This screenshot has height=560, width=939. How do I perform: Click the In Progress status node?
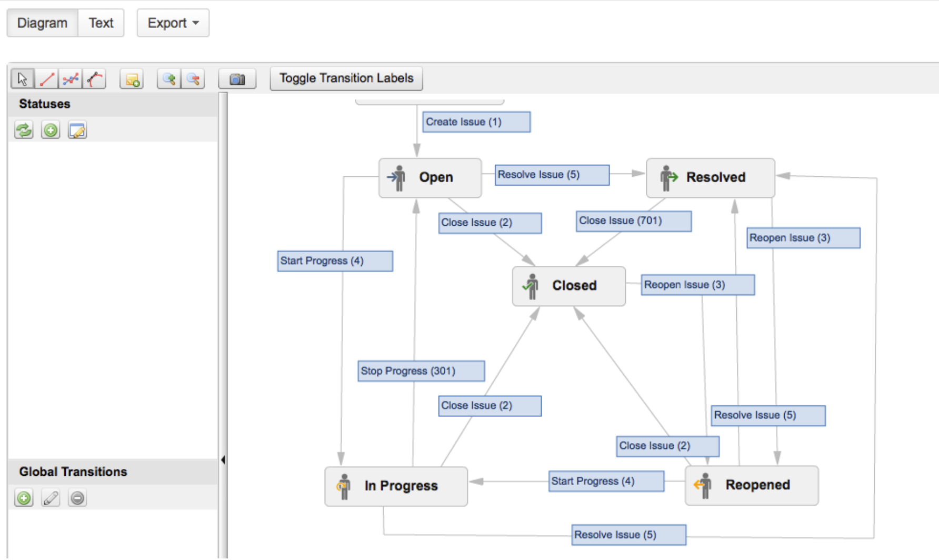pos(396,486)
